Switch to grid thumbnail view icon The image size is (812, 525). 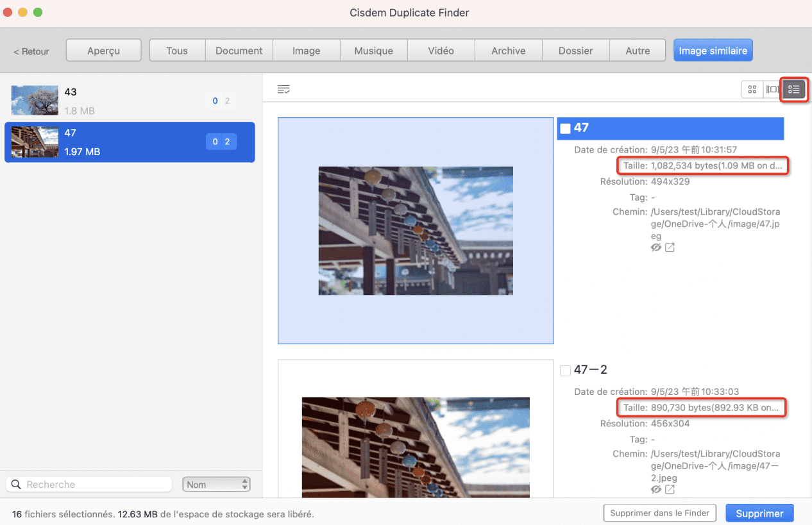pyautogui.click(x=752, y=90)
